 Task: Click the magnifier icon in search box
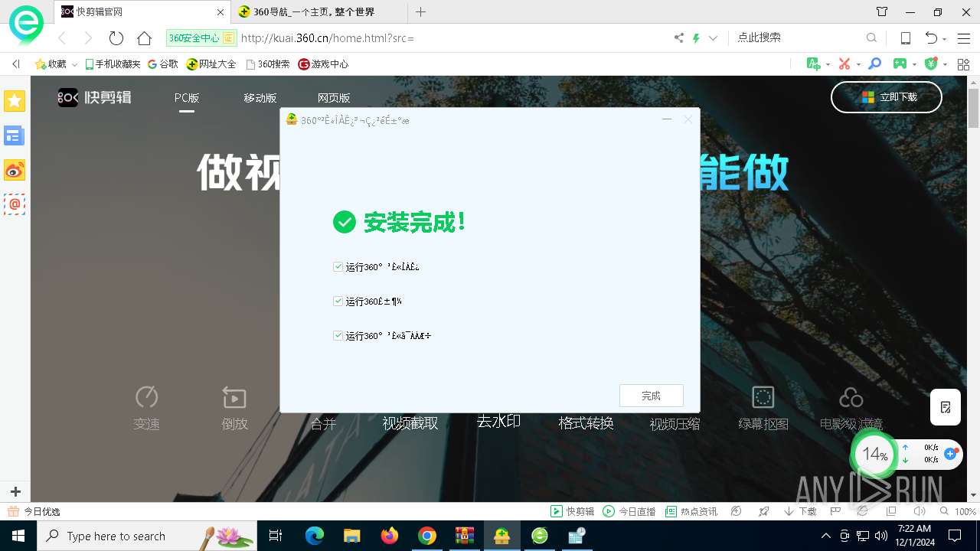point(871,37)
